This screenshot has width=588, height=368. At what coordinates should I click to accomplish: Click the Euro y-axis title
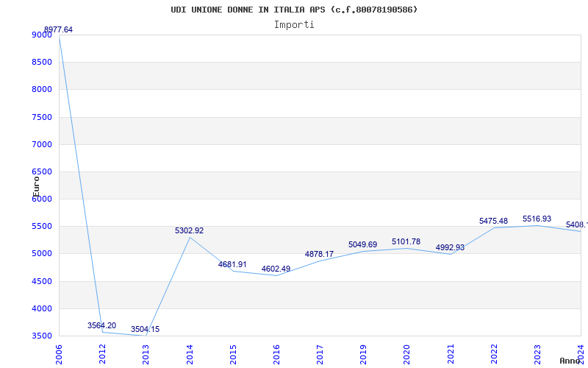(36, 187)
